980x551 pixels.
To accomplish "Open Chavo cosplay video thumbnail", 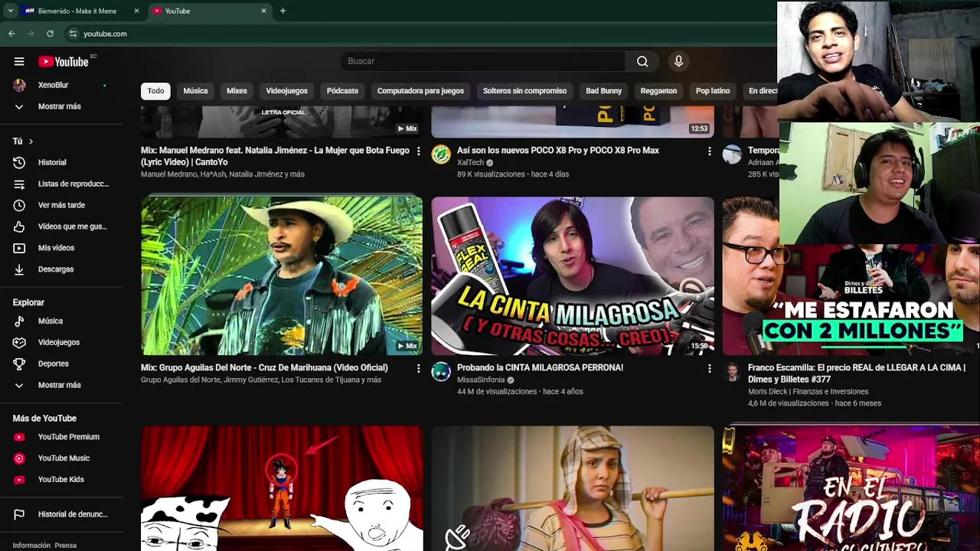I will pos(573,488).
